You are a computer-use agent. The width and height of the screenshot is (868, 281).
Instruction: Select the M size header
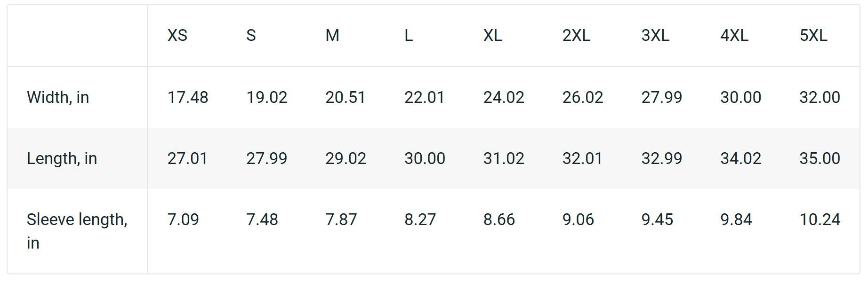[x=332, y=35]
